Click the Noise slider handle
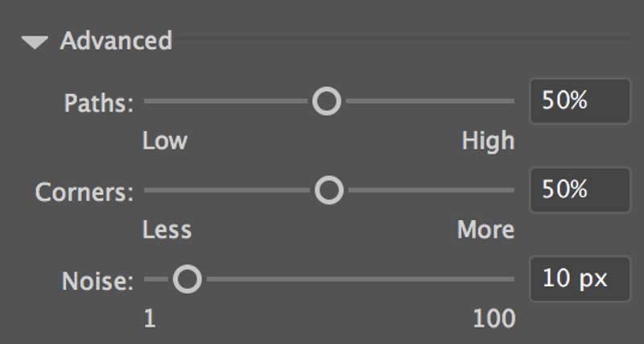Screen dimensions: 644x344 [187, 280]
